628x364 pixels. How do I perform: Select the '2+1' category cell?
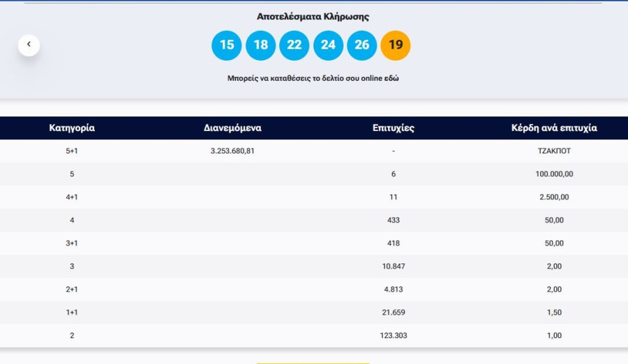point(72,289)
